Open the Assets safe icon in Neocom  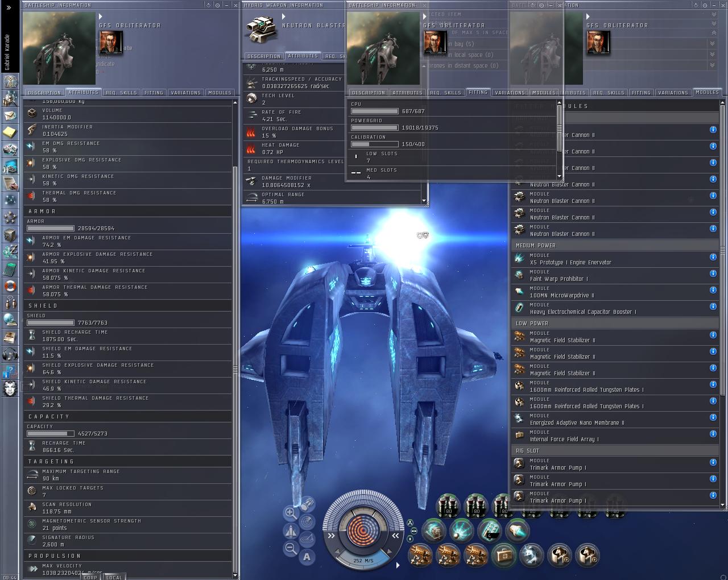(10, 235)
